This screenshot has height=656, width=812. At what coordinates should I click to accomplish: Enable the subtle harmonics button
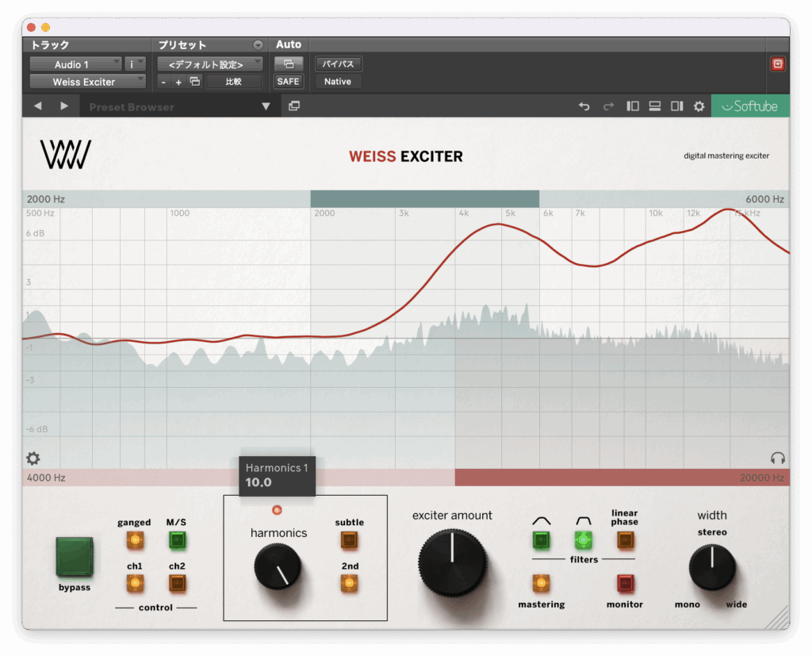pos(350,540)
